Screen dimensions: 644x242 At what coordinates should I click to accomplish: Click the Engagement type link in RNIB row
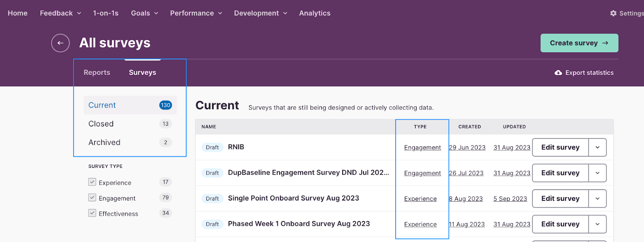tap(422, 148)
